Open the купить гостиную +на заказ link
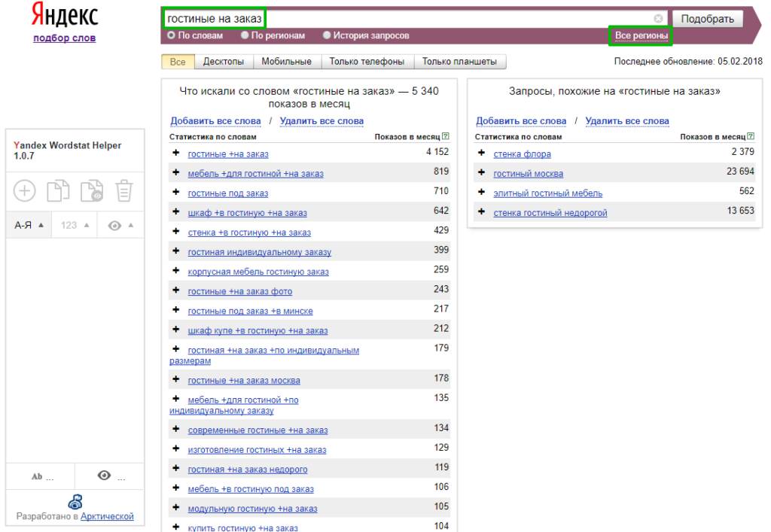 tap(243, 527)
